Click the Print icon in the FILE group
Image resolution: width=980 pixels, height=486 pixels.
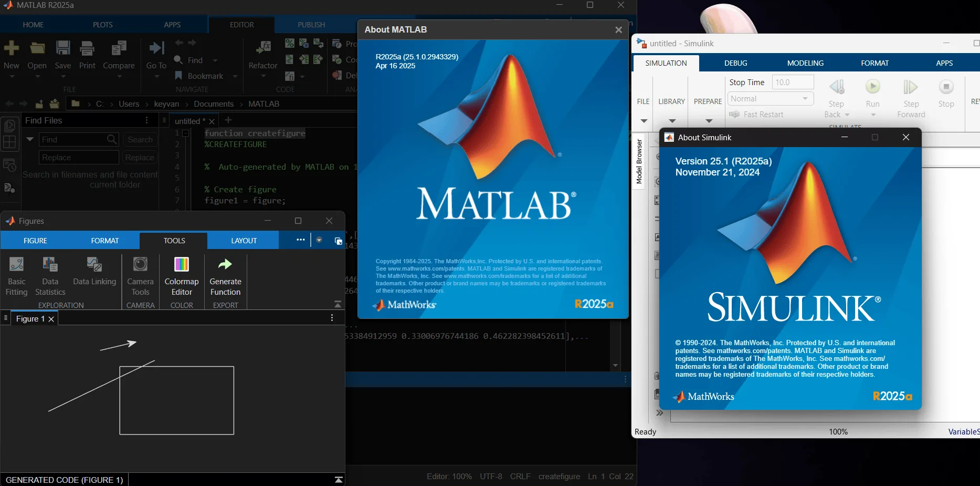[x=87, y=48]
